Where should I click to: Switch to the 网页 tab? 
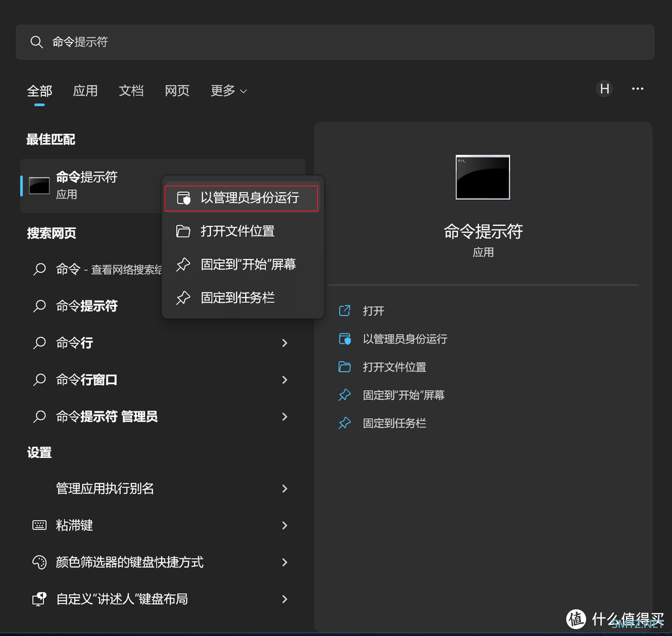tap(177, 91)
